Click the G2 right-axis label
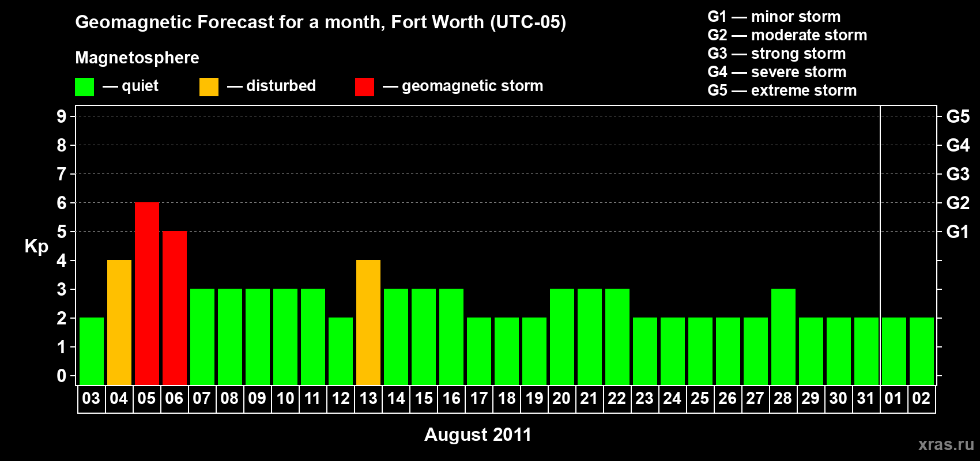 click(x=958, y=203)
